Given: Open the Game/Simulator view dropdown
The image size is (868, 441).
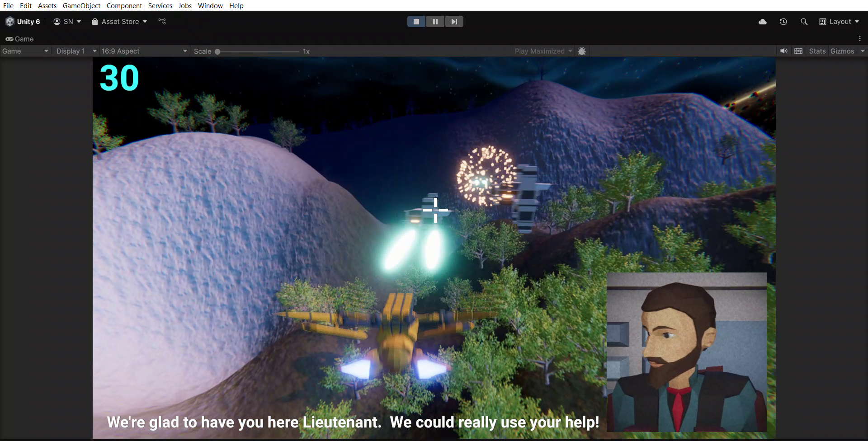Looking at the screenshot, I should (25, 51).
